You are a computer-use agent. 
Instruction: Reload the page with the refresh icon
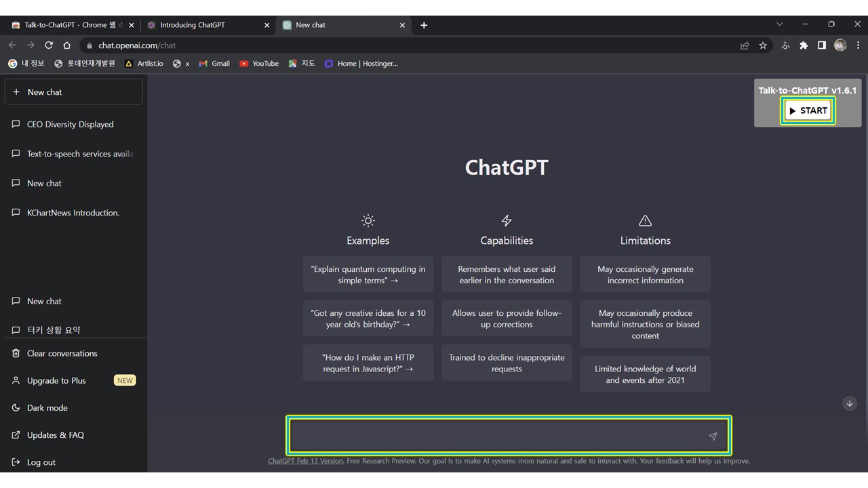[49, 45]
